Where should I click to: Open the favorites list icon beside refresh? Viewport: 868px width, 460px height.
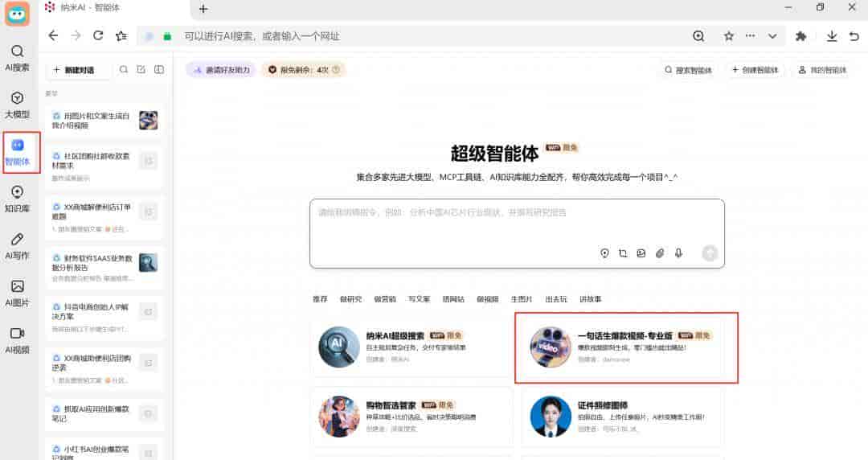pyautogui.click(x=121, y=36)
